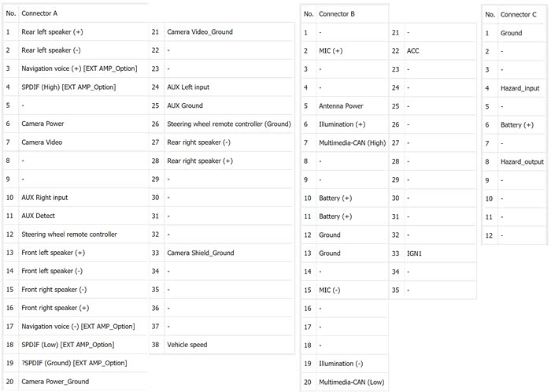Select the Rear left speaker (+) cell
551x392 pixels.
tap(52, 32)
